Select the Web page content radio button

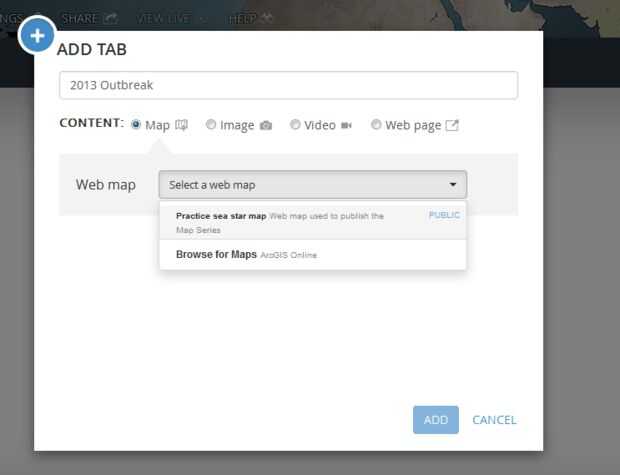pos(376,125)
